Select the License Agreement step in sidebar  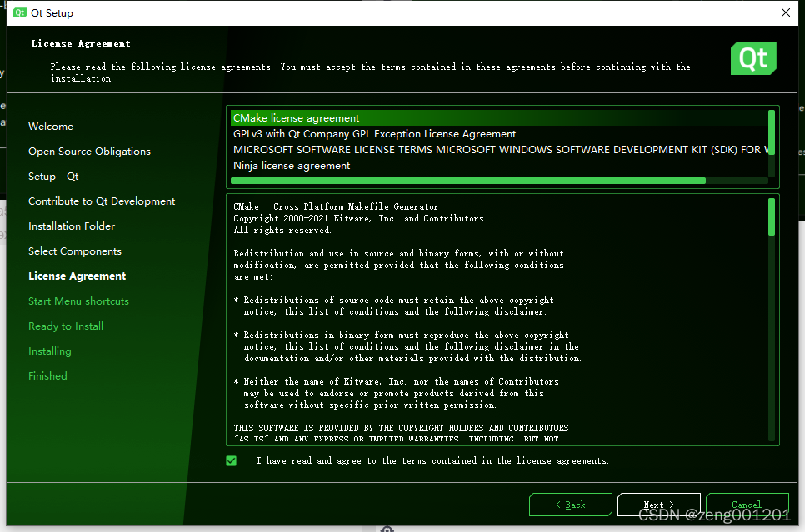[x=77, y=276]
